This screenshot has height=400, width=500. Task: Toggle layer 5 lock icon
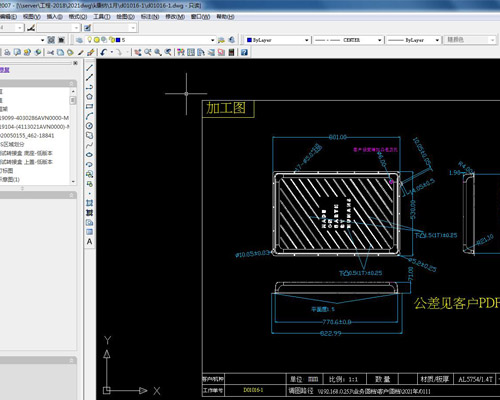pos(112,40)
